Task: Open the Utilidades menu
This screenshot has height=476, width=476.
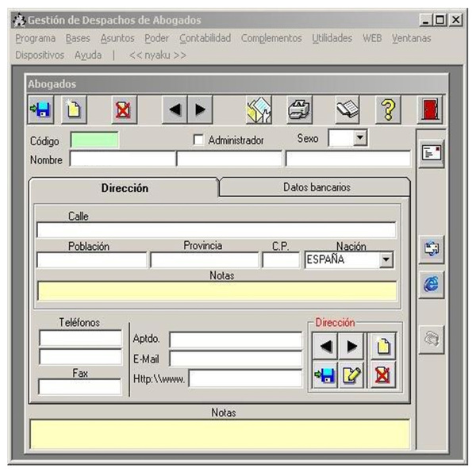Action: coord(332,38)
